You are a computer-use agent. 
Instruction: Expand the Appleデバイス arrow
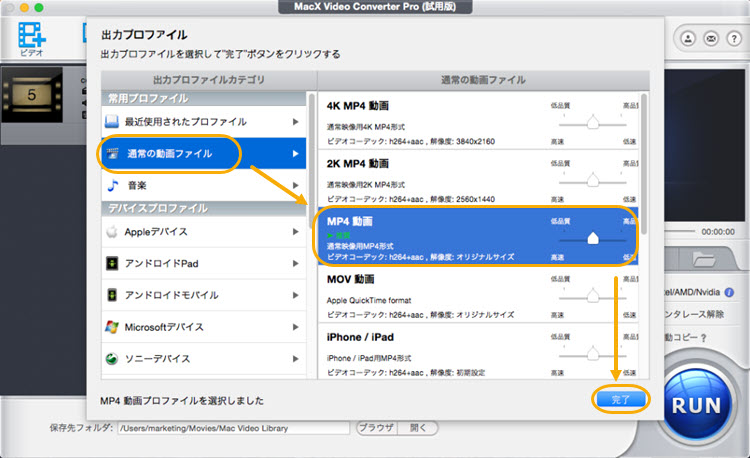(x=296, y=231)
